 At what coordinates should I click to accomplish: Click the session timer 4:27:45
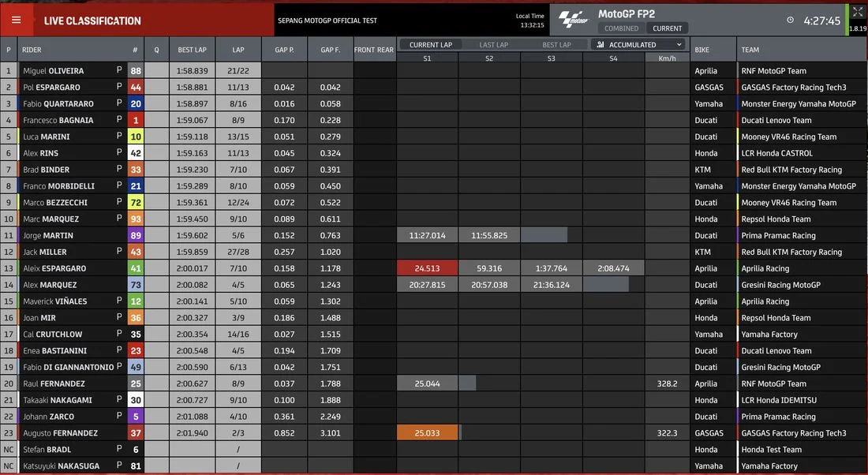pyautogui.click(x=821, y=21)
